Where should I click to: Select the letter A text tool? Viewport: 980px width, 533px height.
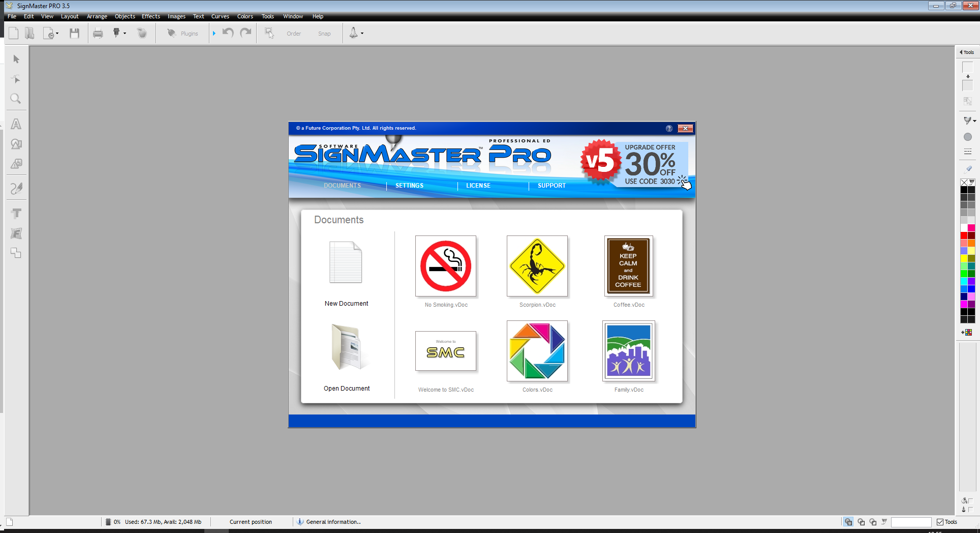click(x=16, y=124)
